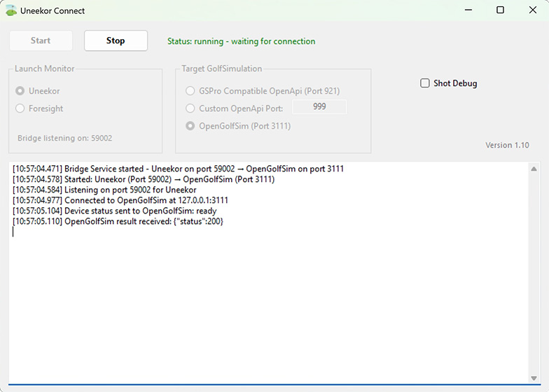Click the log scrollbar up arrow
This screenshot has height=392, width=549.
point(534,169)
